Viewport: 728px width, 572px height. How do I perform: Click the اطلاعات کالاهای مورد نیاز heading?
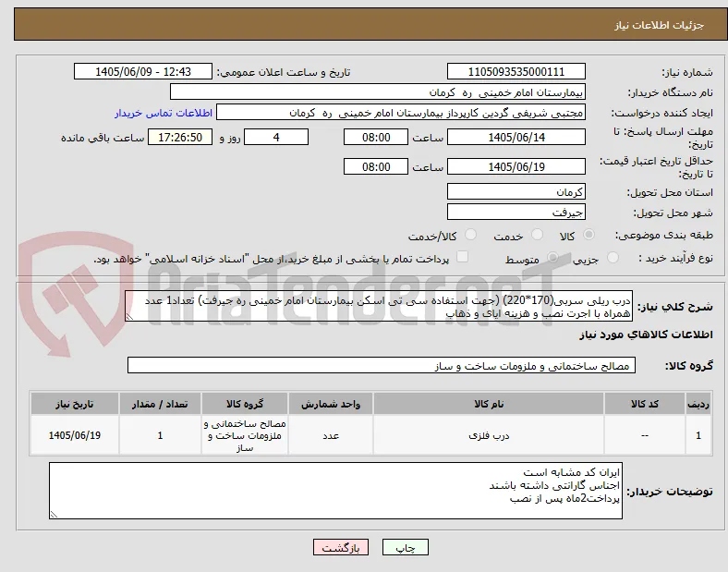pos(646,335)
